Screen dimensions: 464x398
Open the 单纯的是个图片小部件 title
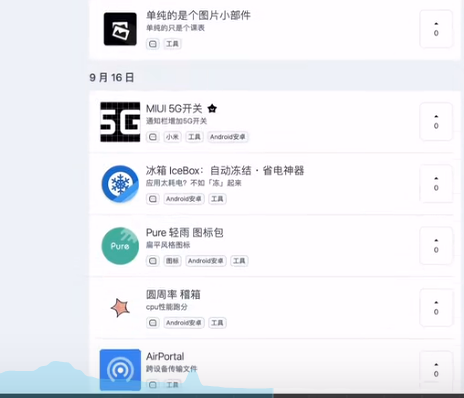coord(198,15)
